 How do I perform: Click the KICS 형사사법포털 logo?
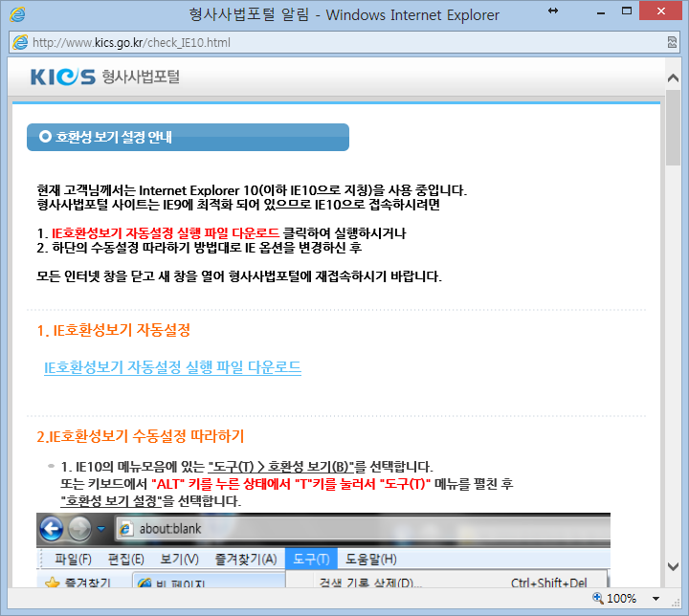[x=105, y=77]
